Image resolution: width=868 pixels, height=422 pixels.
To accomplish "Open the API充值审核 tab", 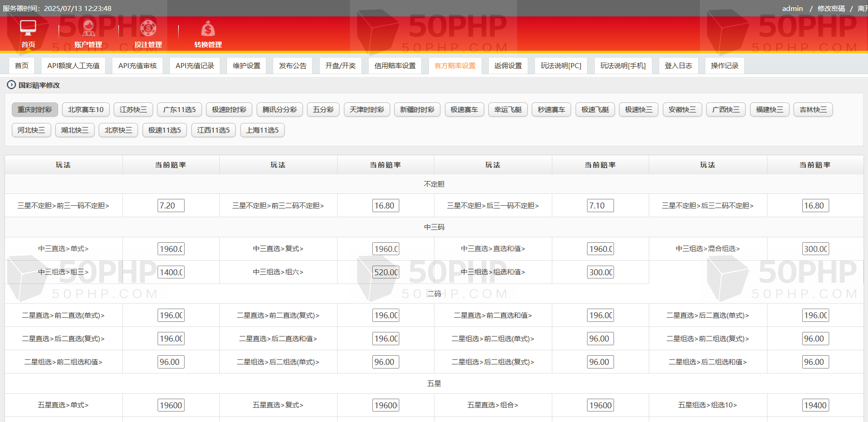I will click(137, 66).
